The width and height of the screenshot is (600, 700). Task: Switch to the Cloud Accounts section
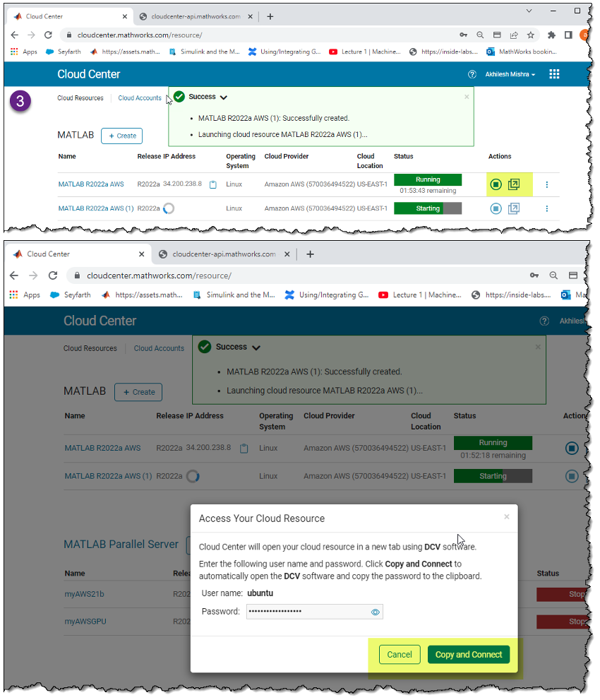(140, 97)
